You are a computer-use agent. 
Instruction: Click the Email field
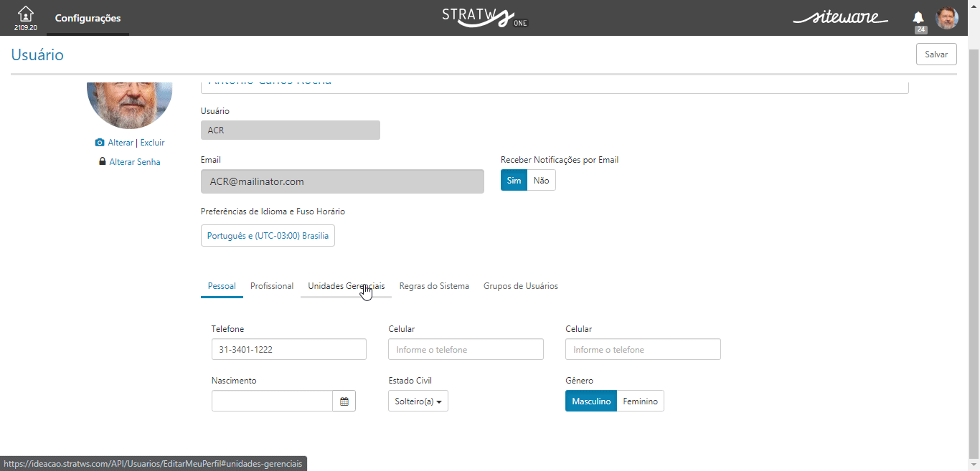coord(342,181)
